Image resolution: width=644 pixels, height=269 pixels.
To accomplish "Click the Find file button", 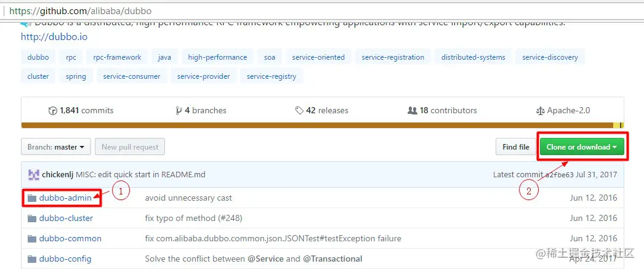I will point(516,147).
